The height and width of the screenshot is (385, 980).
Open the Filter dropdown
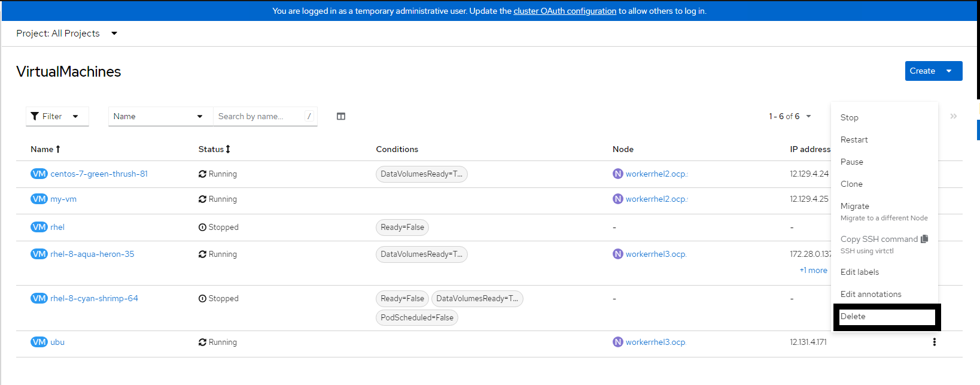(57, 116)
